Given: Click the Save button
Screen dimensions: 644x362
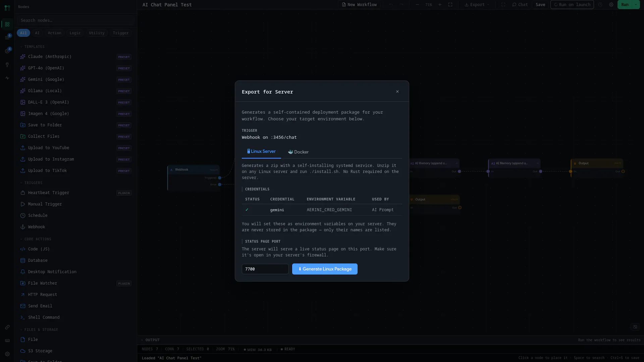Looking at the screenshot, I should 540,5.
